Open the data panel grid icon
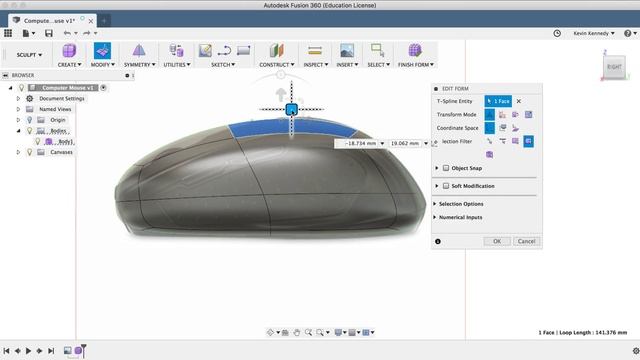 [x=8, y=33]
